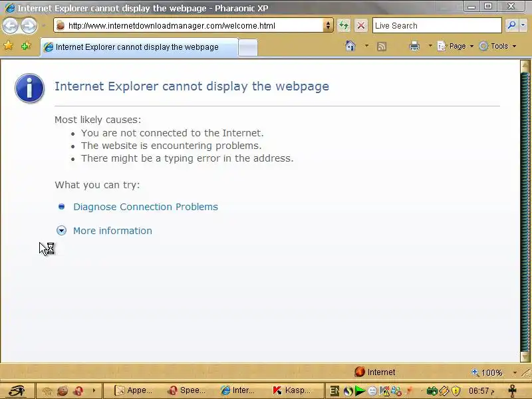Image resolution: width=532 pixels, height=399 pixels.
Task: Open a new blank tab
Action: 248,47
